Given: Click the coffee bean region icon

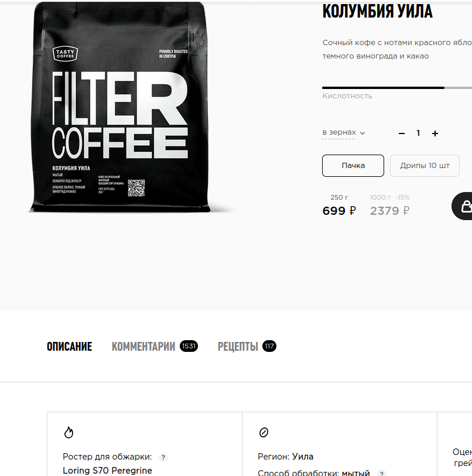Looking at the screenshot, I should (x=264, y=432).
